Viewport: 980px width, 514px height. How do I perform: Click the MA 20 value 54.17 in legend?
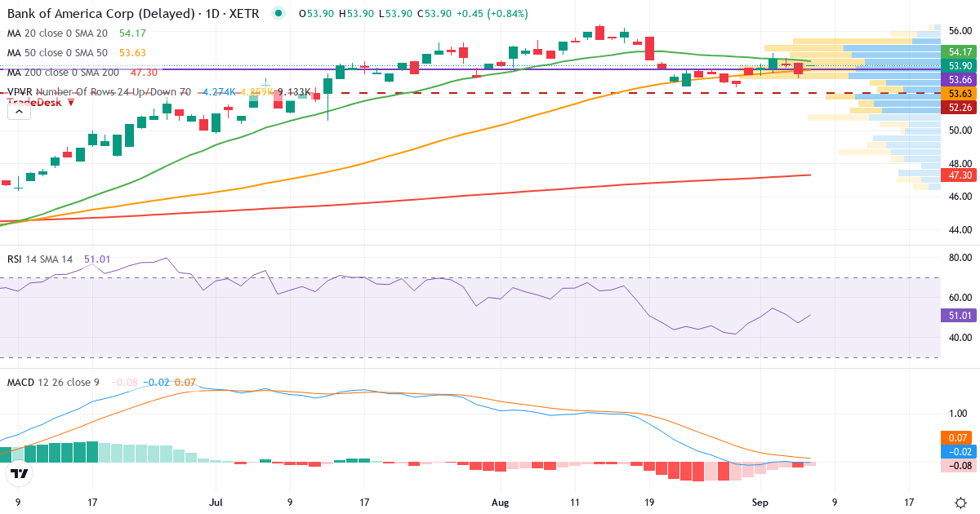(132, 33)
